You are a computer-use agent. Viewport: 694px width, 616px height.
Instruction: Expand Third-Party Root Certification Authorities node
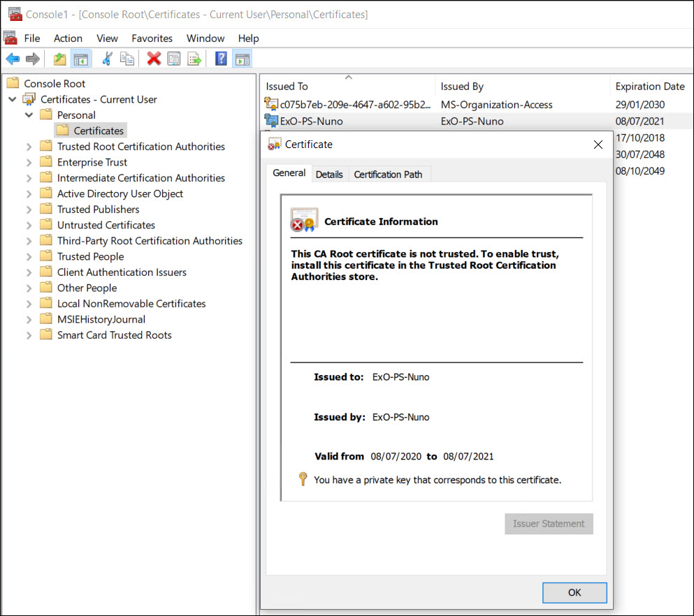[29, 240]
